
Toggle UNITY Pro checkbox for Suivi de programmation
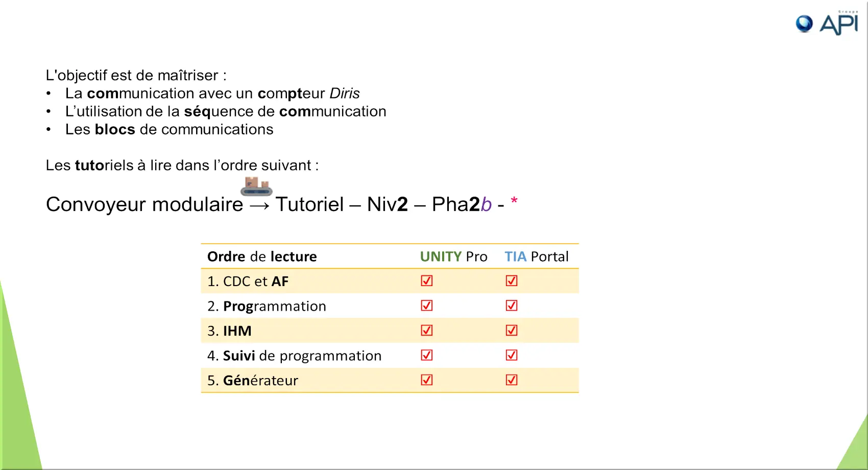tap(427, 355)
